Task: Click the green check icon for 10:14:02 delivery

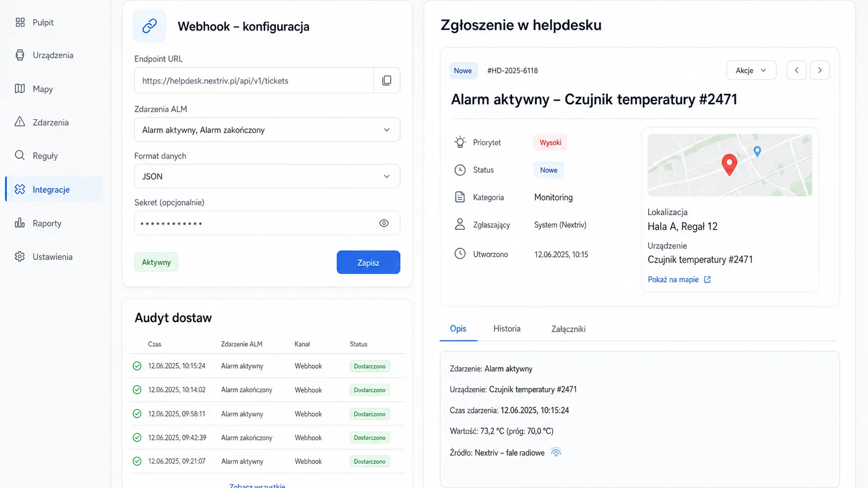Action: pos(137,390)
